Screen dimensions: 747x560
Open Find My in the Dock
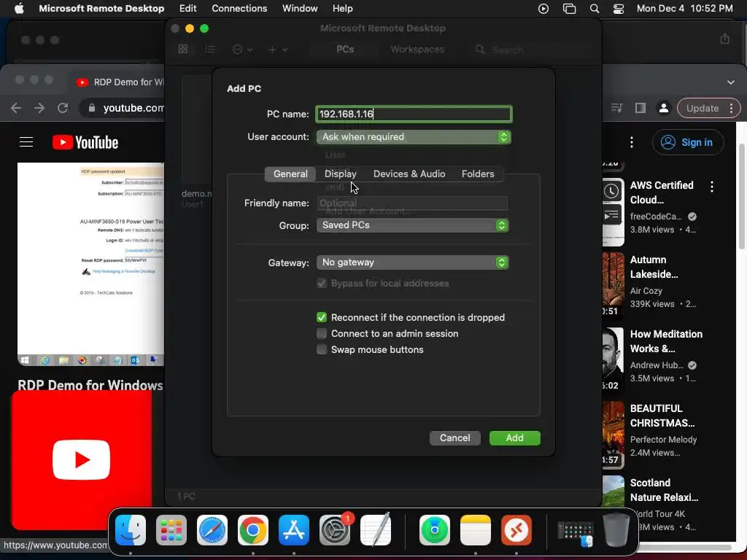click(435, 530)
